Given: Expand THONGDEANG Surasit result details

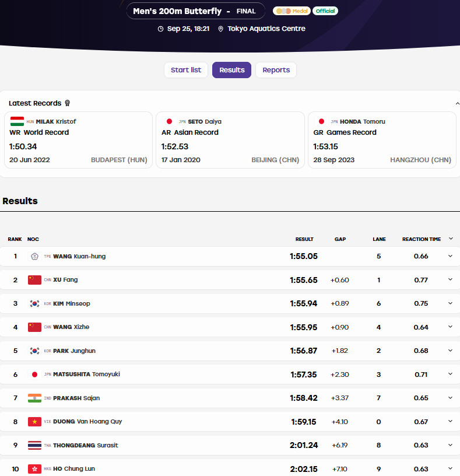Looking at the screenshot, I should pyautogui.click(x=450, y=444).
